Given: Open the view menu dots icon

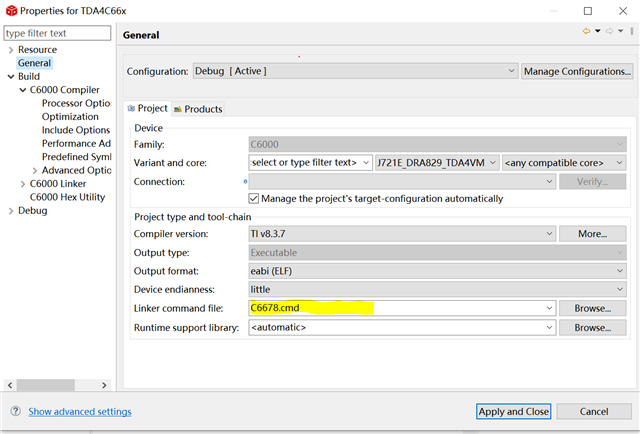Looking at the screenshot, I should click(631, 32).
